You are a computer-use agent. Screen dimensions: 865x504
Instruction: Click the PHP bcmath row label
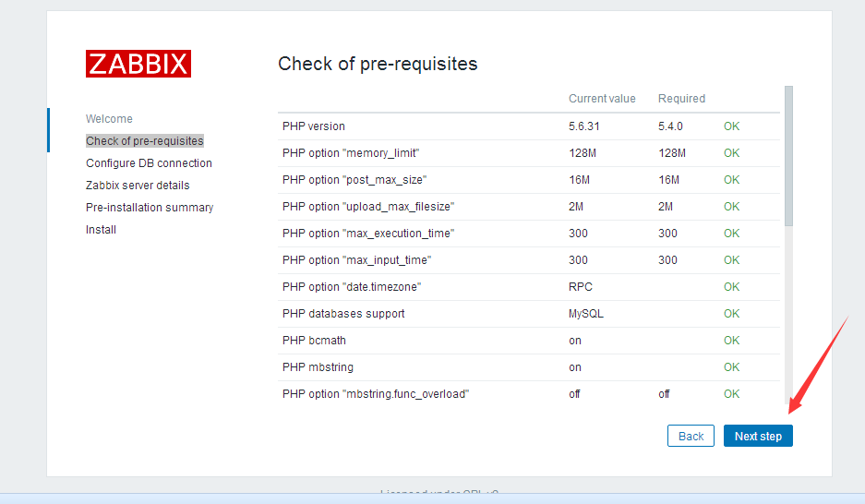click(314, 341)
